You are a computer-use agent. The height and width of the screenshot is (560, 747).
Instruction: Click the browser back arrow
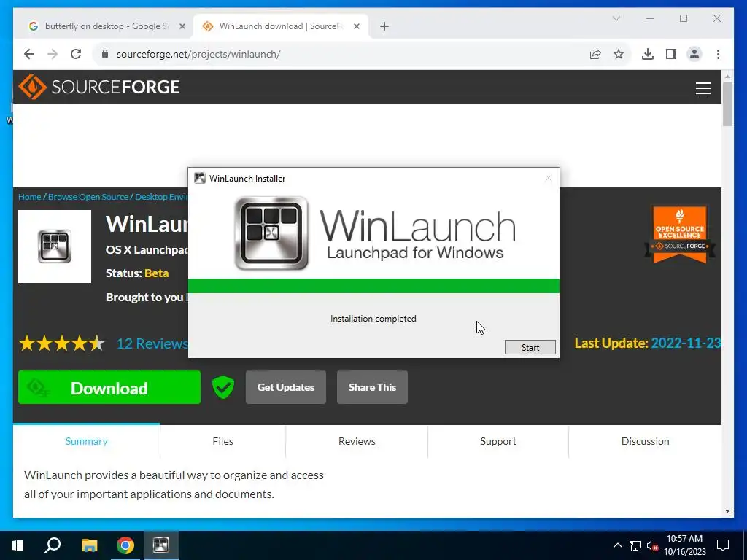[29, 54]
